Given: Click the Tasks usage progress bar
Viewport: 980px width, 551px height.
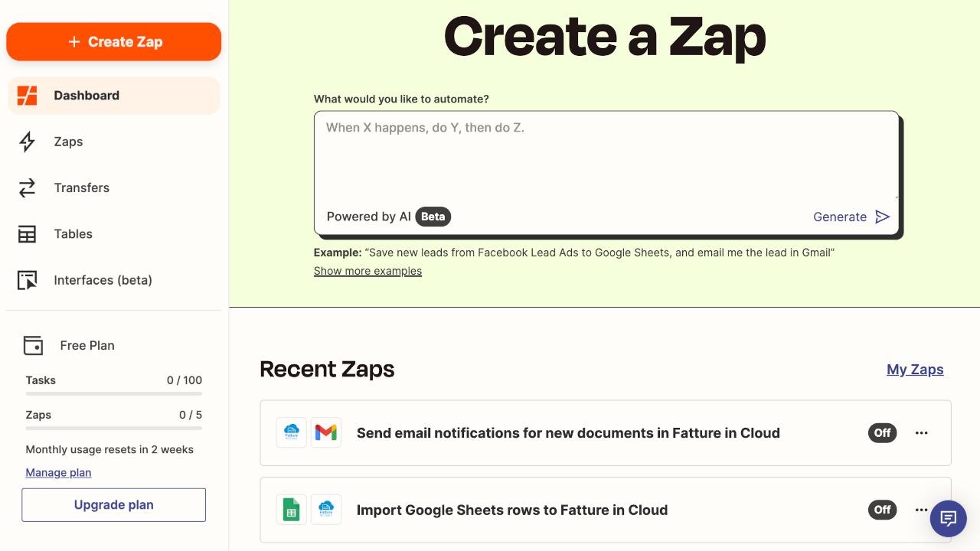Looking at the screenshot, I should coord(114,393).
